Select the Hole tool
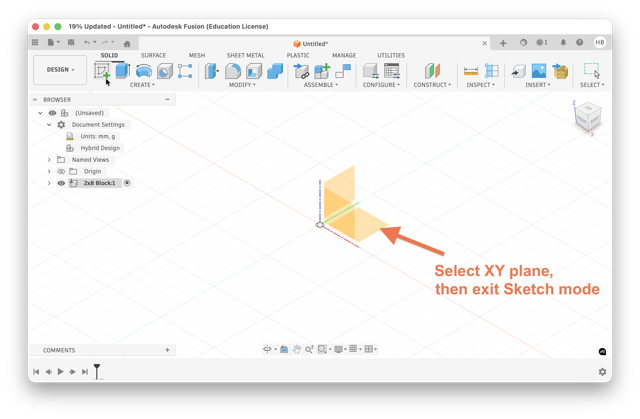This screenshot has height=419, width=640. 165,71
